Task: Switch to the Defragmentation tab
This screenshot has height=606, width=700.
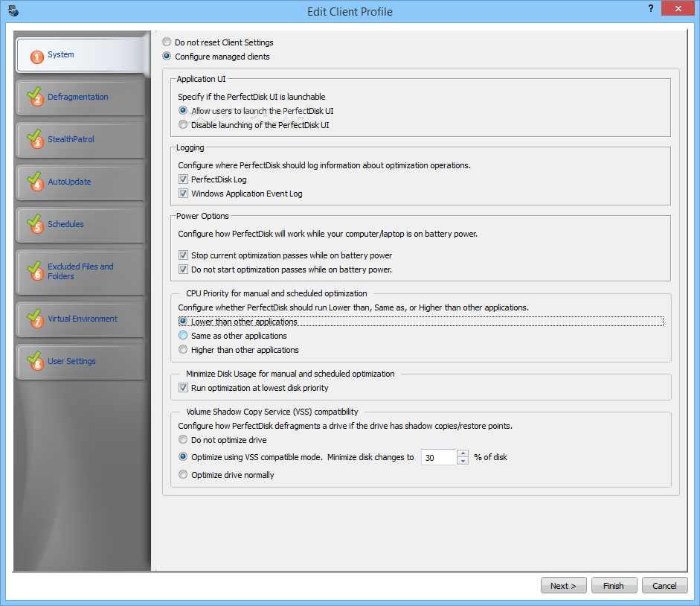Action: [80, 97]
